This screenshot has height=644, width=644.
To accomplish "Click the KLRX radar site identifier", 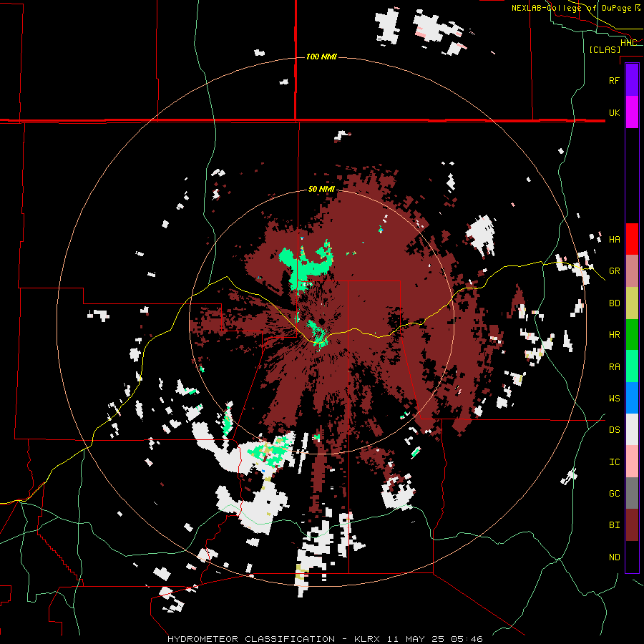I will click(367, 639).
